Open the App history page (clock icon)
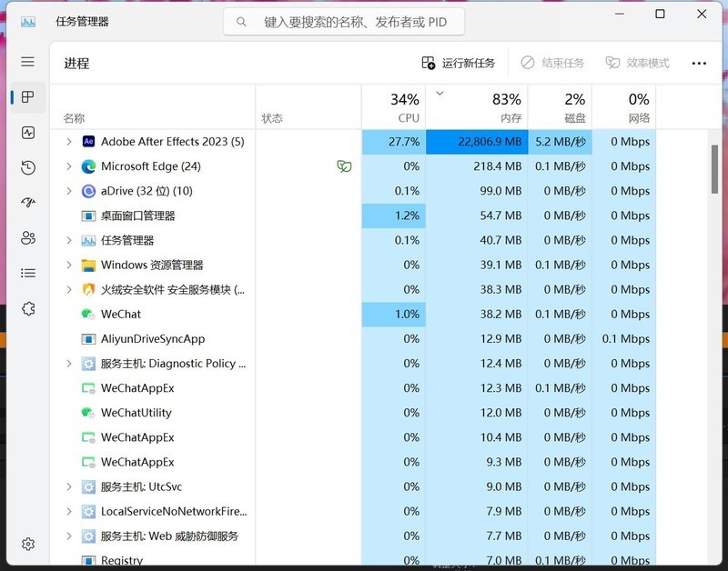The width and height of the screenshot is (728, 571). click(27, 167)
